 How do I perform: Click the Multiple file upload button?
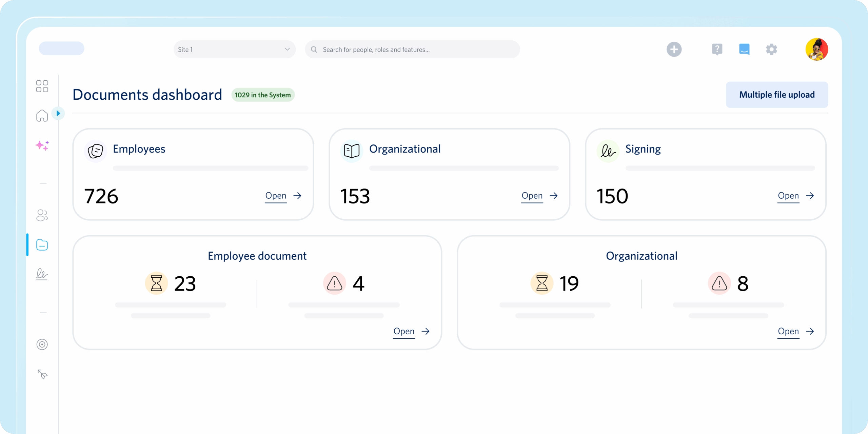[777, 95]
